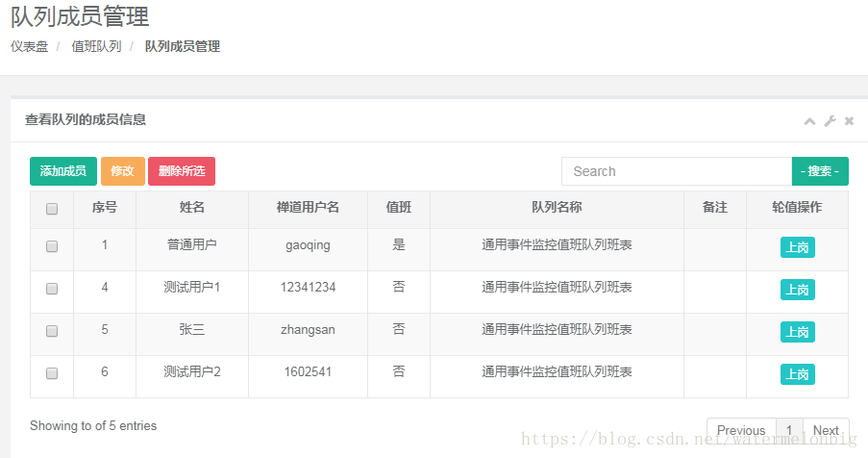Click 上岗 for user zhangsan
Screen dimensions: 868x458
click(797, 332)
